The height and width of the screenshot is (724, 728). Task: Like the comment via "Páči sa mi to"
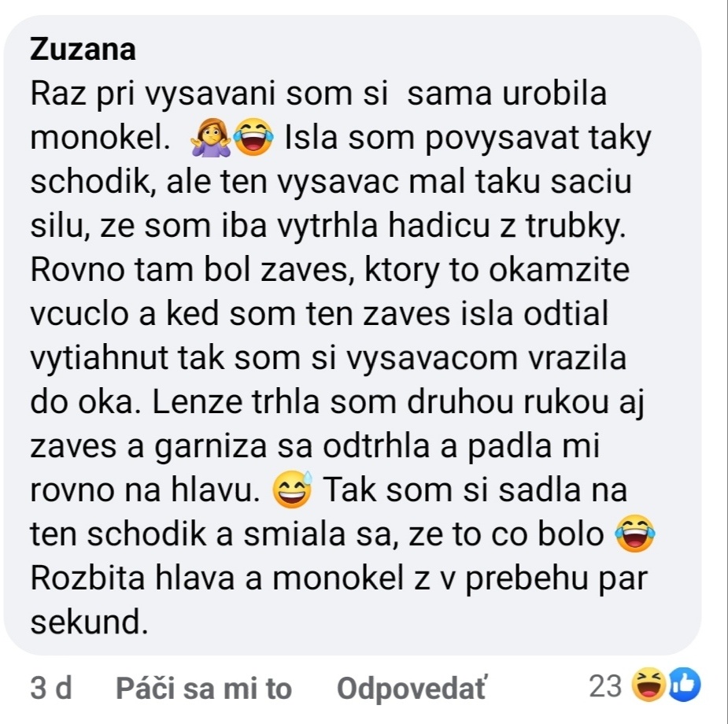pos(203,687)
